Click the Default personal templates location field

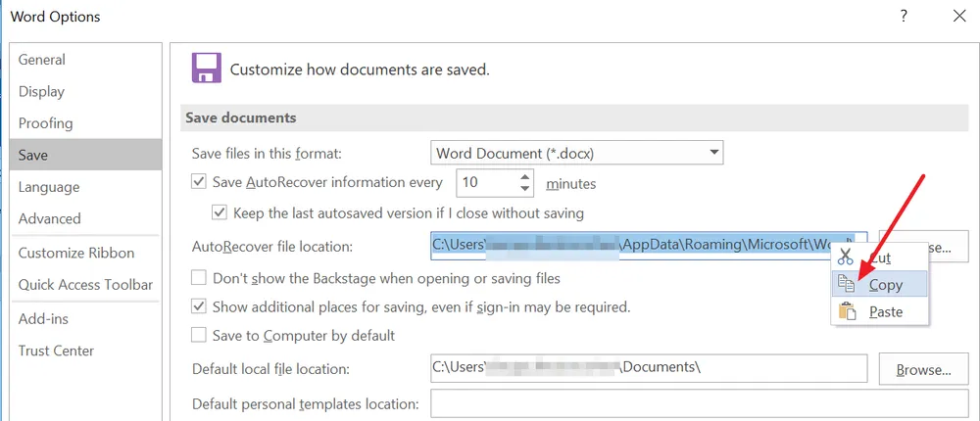click(699, 403)
